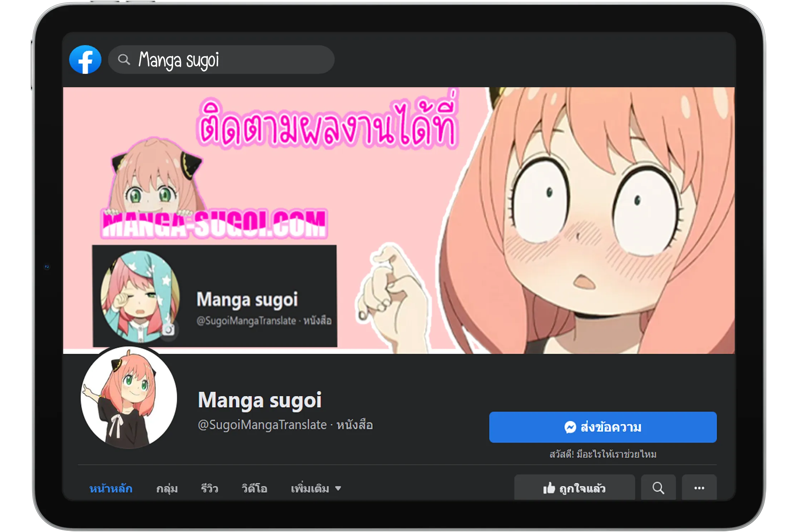Screen dimensions: 801x532
Task: Select the วิดีโอ tab
Action: (254, 488)
